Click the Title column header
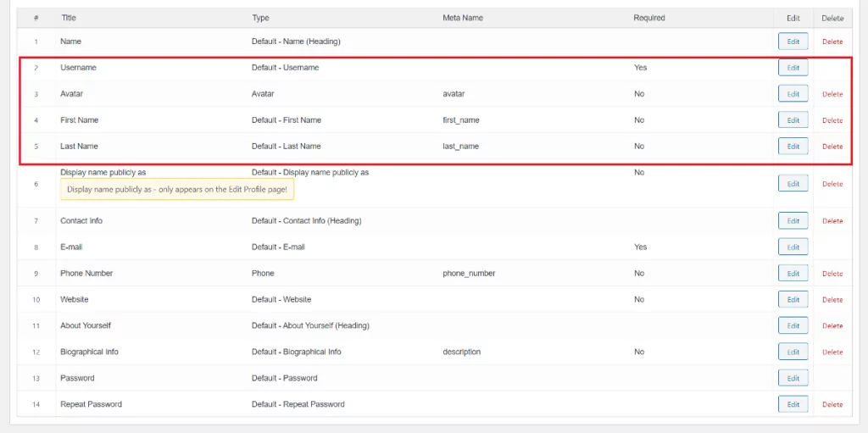 click(69, 18)
